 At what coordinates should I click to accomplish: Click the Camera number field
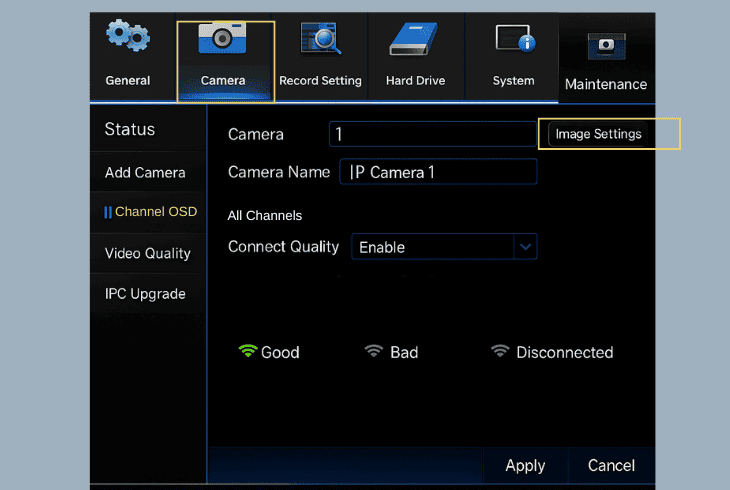(433, 134)
